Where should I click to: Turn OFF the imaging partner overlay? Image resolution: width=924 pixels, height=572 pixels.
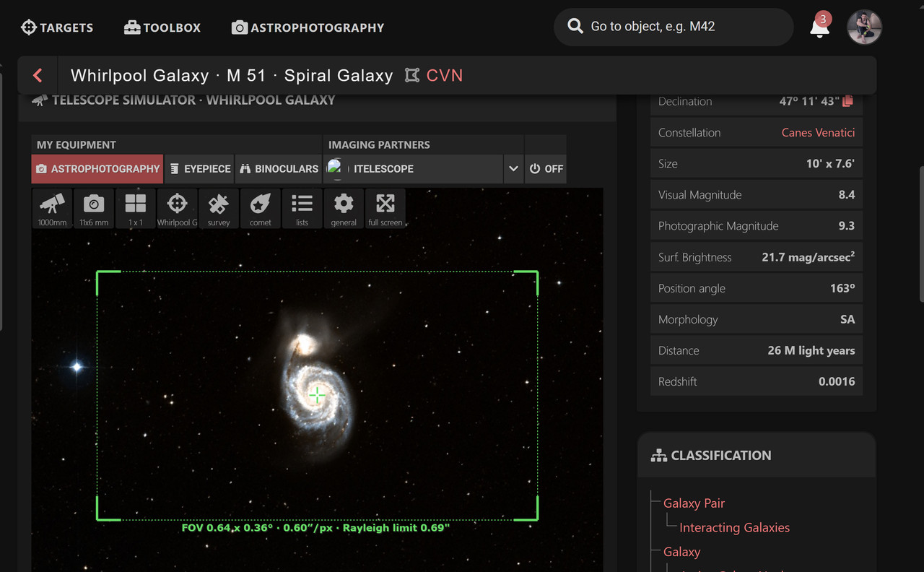(x=546, y=168)
